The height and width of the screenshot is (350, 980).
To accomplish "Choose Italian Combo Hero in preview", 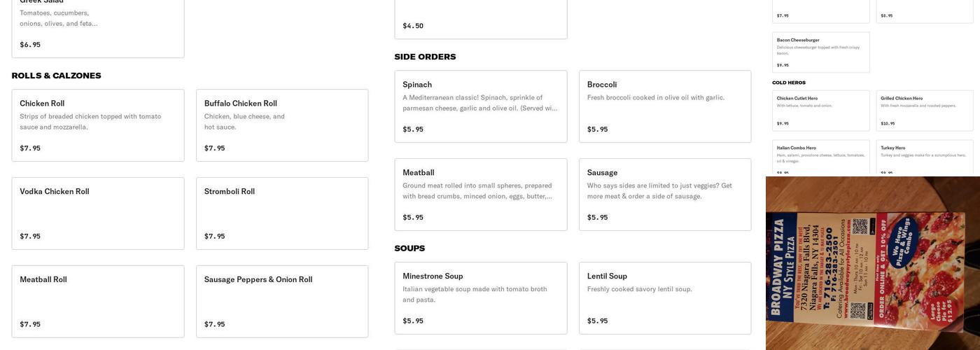I will pyautogui.click(x=821, y=158).
